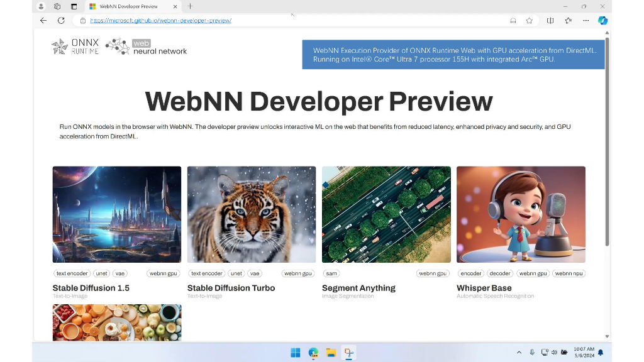Viewport: 644px width, 362px height.
Task: Open the food image thumbnail in the second row
Action: click(x=116, y=322)
